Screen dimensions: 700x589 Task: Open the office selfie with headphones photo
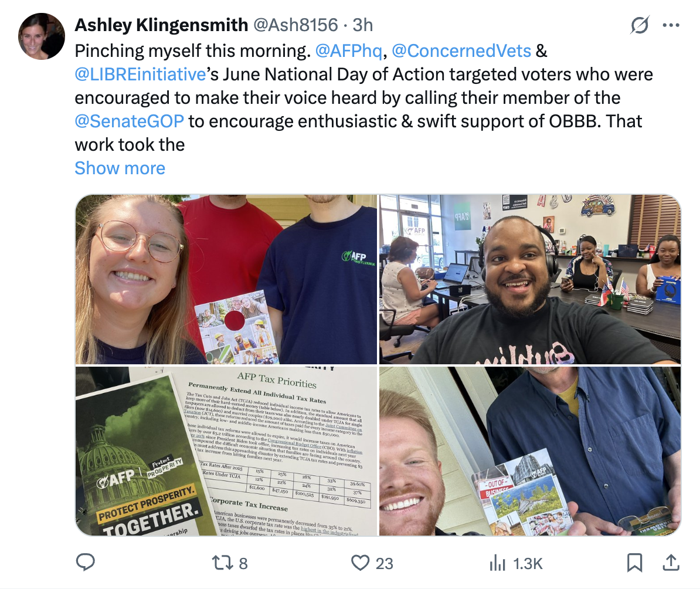click(530, 279)
